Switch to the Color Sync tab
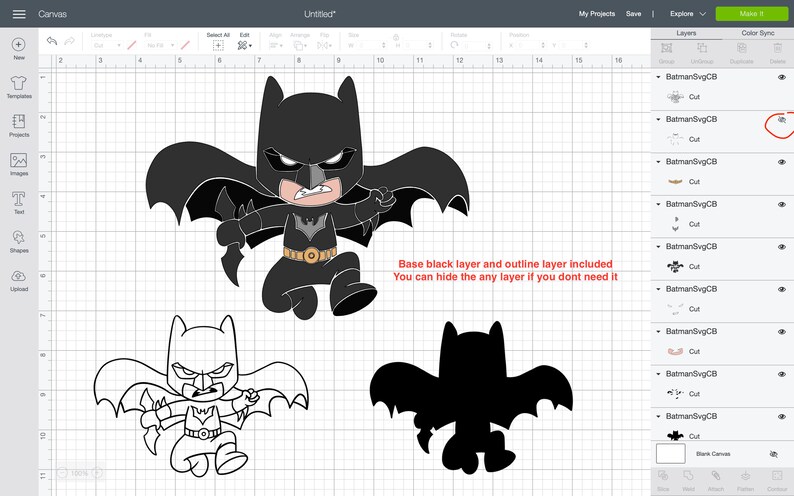The image size is (794, 496). point(758,33)
